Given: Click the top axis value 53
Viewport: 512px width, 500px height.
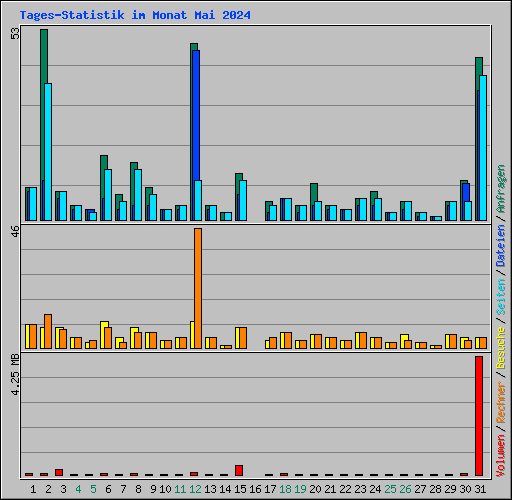Looking at the screenshot, I should pos(15,33).
